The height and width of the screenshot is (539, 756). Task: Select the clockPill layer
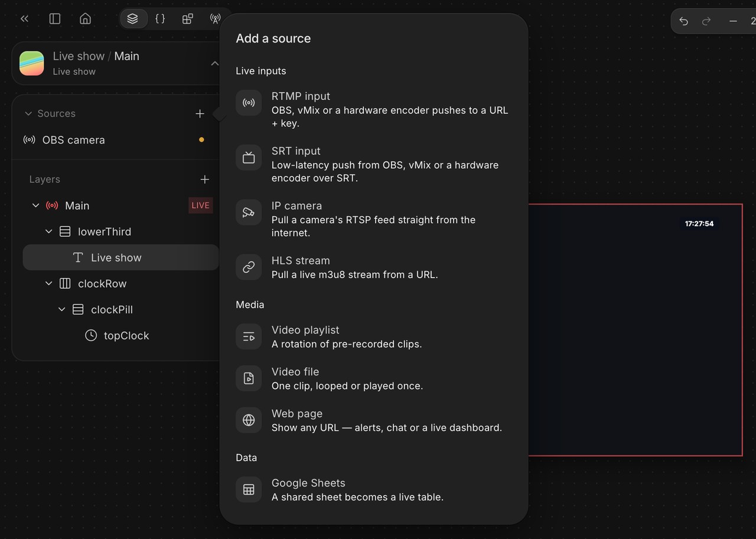point(121,309)
